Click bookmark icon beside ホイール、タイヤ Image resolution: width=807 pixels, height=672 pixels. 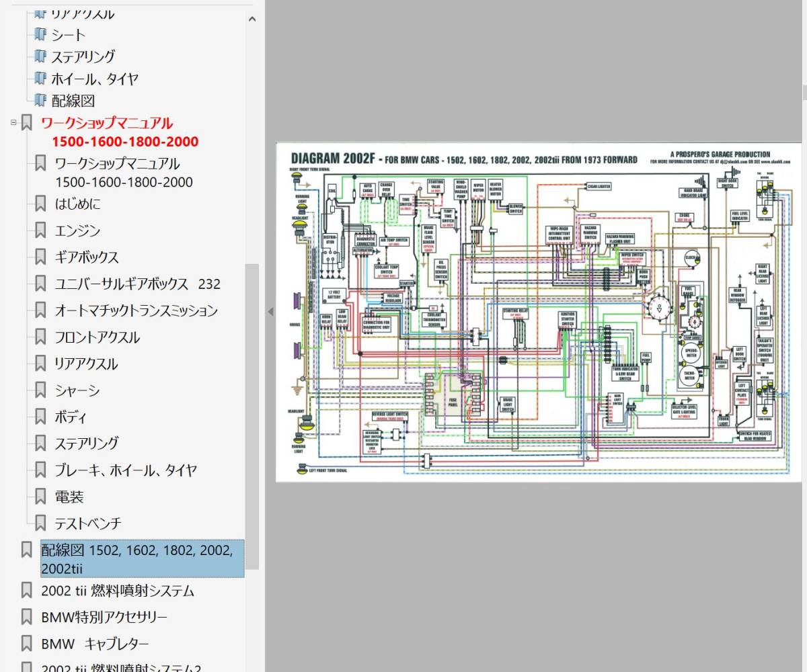pos(40,79)
